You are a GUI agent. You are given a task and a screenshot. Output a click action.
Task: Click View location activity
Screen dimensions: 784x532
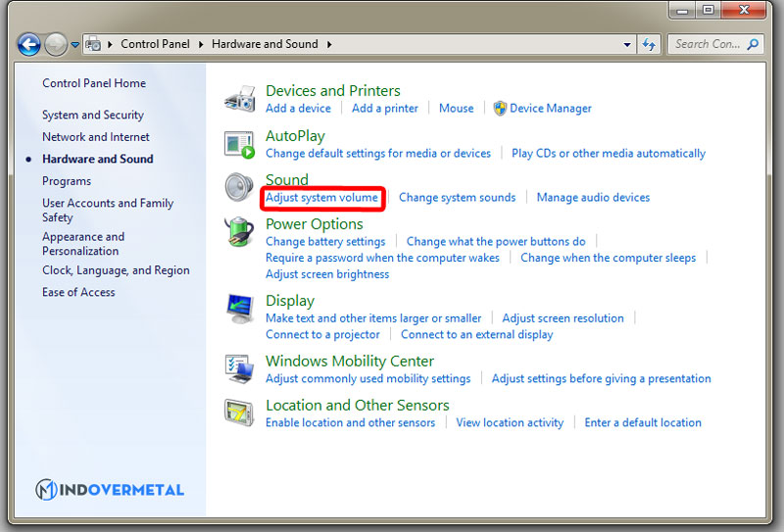point(510,422)
